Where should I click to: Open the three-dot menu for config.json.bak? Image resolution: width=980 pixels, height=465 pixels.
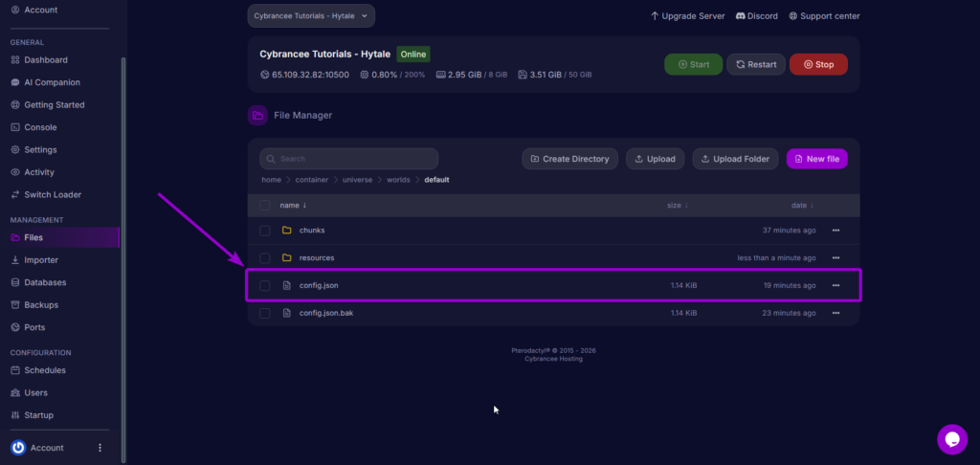[x=835, y=313]
